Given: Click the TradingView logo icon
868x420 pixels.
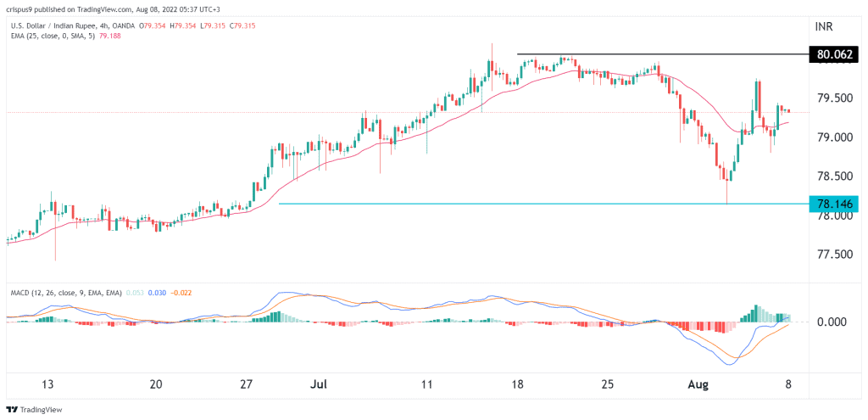Looking at the screenshot, I should [x=11, y=410].
